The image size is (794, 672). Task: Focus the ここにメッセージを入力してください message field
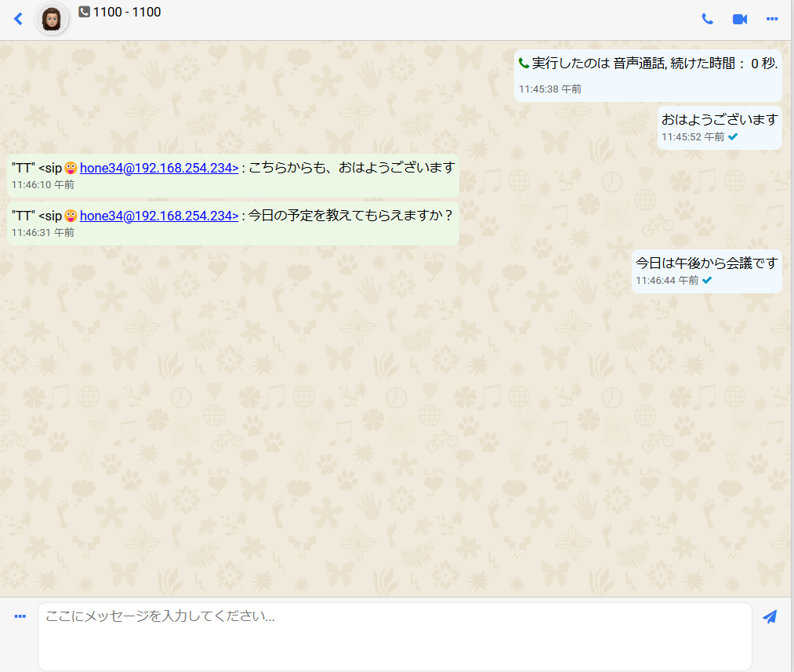point(394,635)
